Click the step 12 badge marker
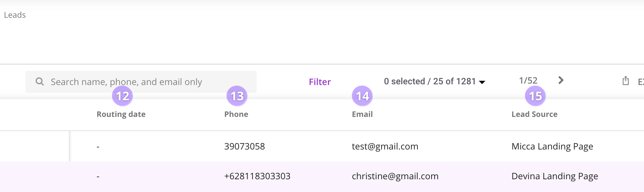 pos(122,96)
